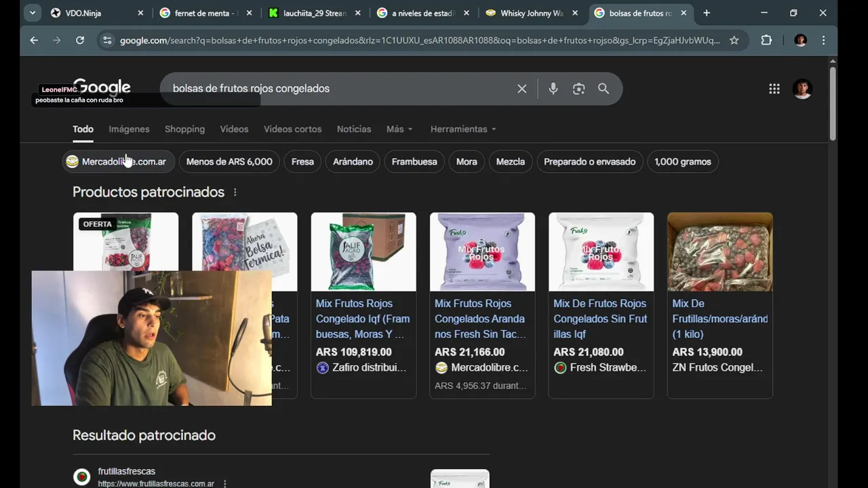
Task: Close the lauchiita_29 Stream tab
Action: click(x=357, y=13)
